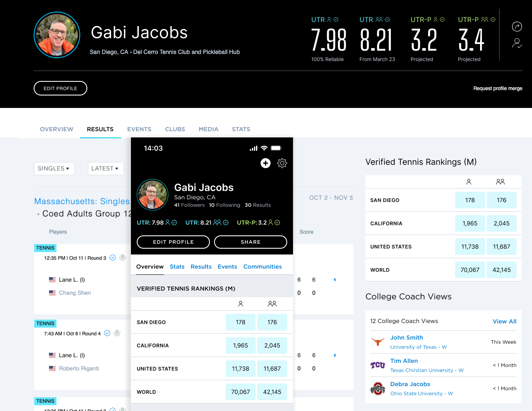Screen dimensions: 532x411
Task: Click the winner arrow on the Oct 6 match
Action: tap(335, 355)
